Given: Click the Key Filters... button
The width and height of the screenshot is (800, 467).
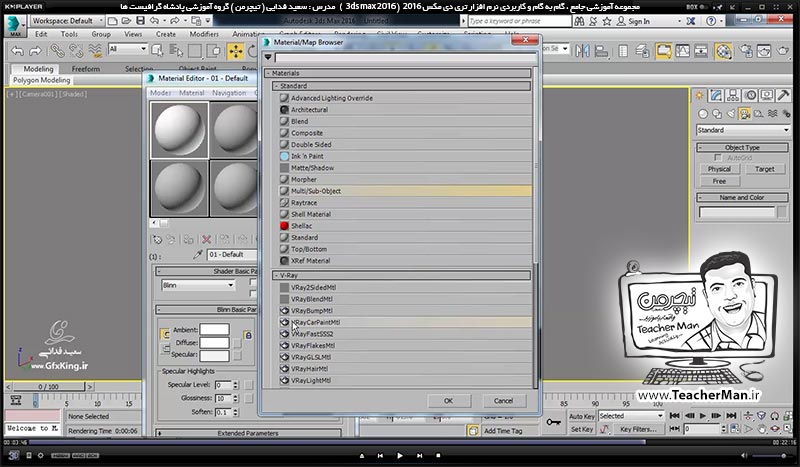Looking at the screenshot, I should click(x=638, y=429).
